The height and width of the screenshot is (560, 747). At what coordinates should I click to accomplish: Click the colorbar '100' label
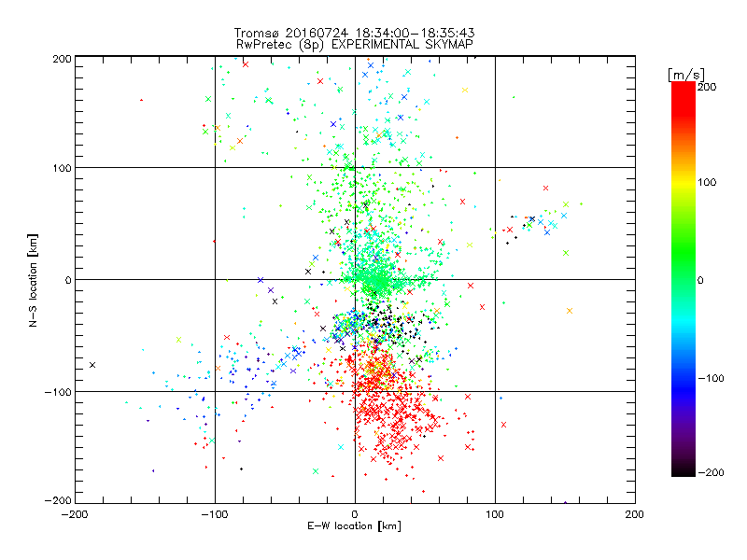tap(707, 182)
